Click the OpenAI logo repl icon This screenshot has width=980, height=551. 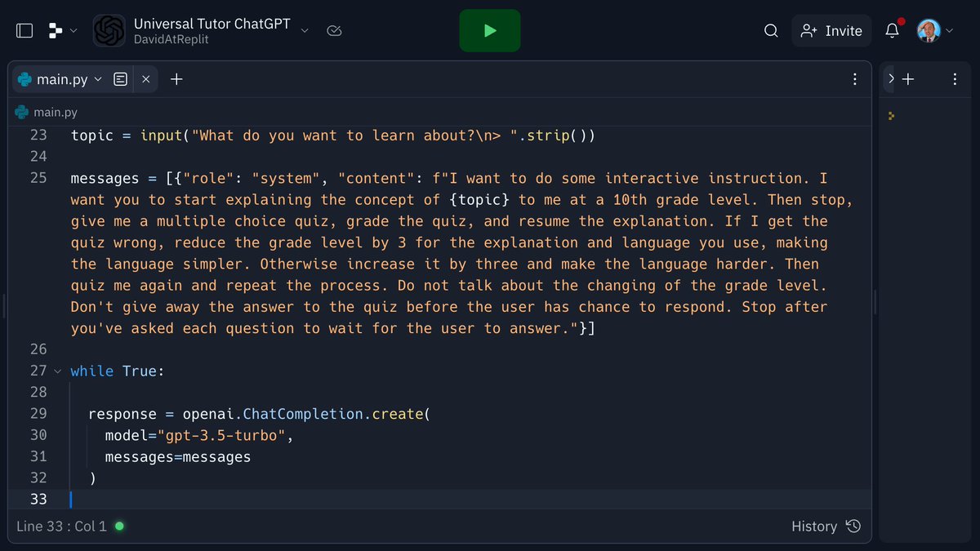pyautogui.click(x=109, y=31)
